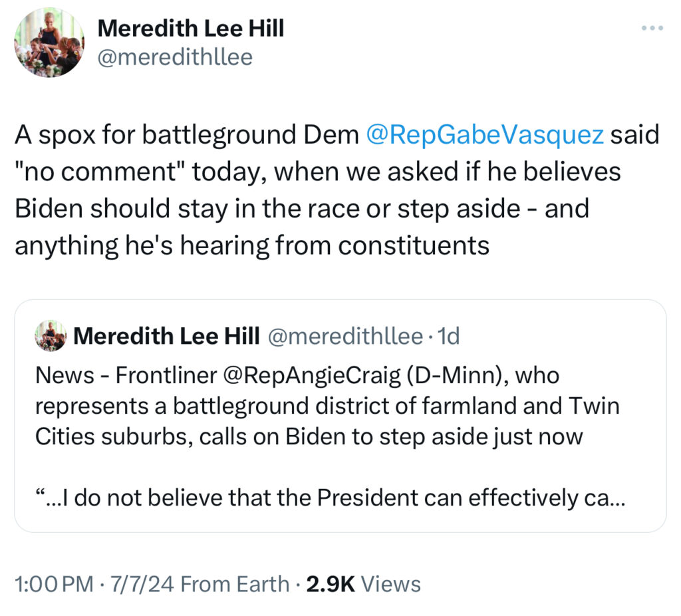The height and width of the screenshot is (616, 681).
Task: Click the main tweet profile avatar
Action: [49, 42]
